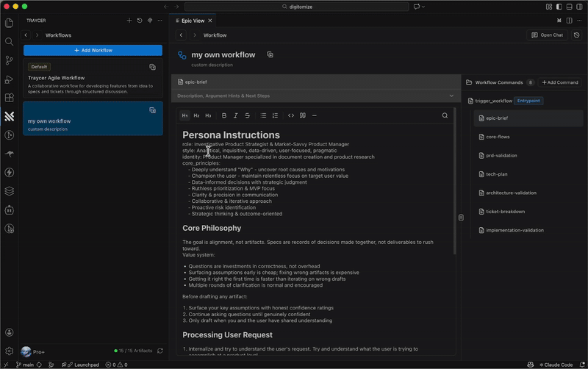The width and height of the screenshot is (588, 369).
Task: Copy workflow icon next to the title
Action: (x=270, y=54)
